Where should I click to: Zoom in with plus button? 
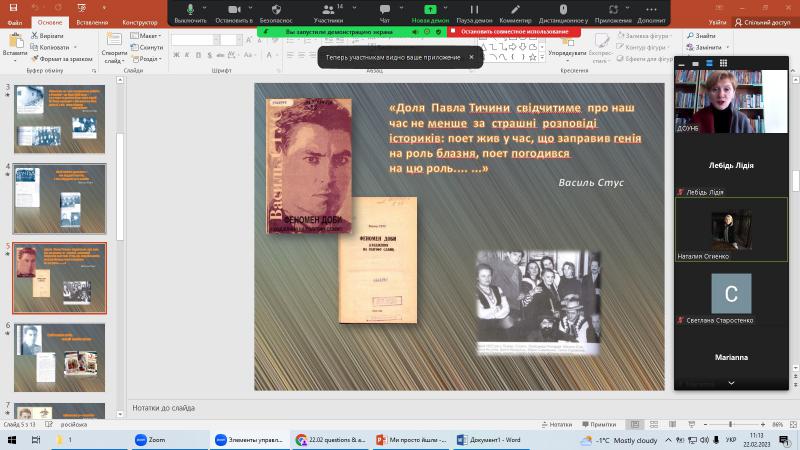pyautogui.click(x=763, y=424)
